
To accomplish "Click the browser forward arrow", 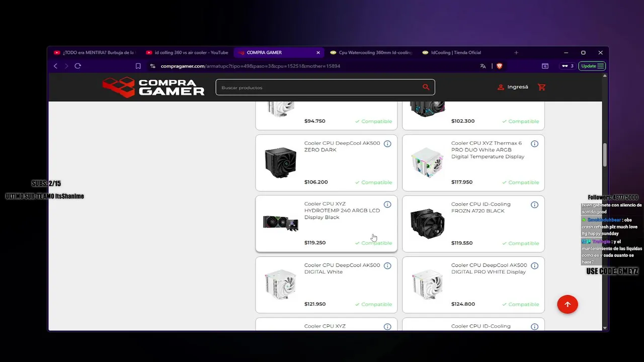I will coord(66,66).
